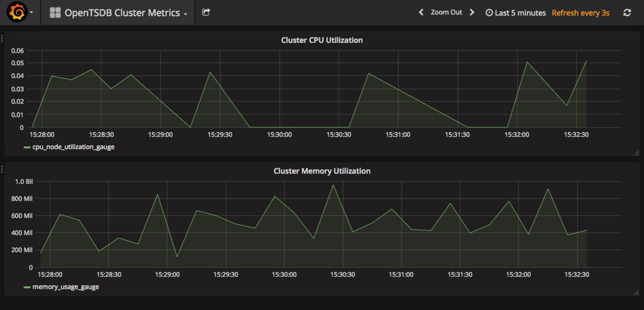Toggle cpu_node_utilization_gauge series in legend
644x310 pixels.
point(73,147)
